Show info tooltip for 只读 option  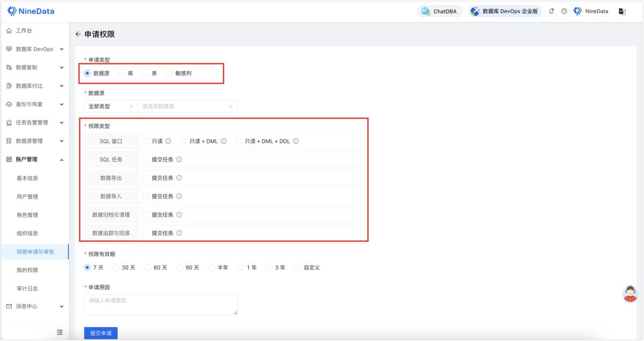168,141
